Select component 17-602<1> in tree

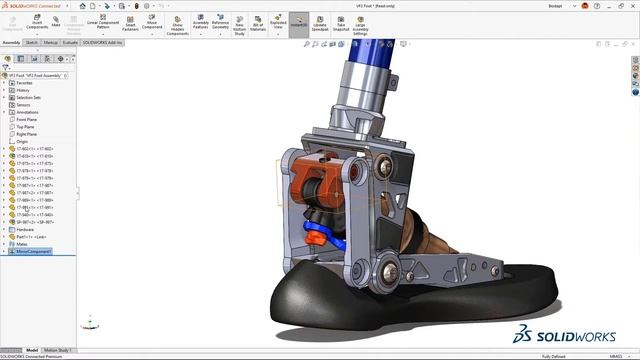pyautogui.click(x=34, y=149)
